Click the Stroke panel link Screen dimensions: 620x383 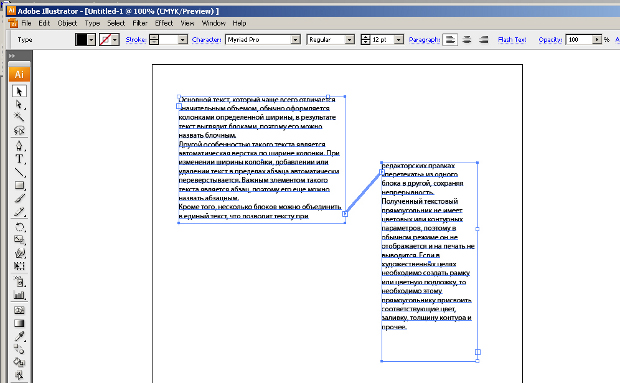(x=136, y=40)
